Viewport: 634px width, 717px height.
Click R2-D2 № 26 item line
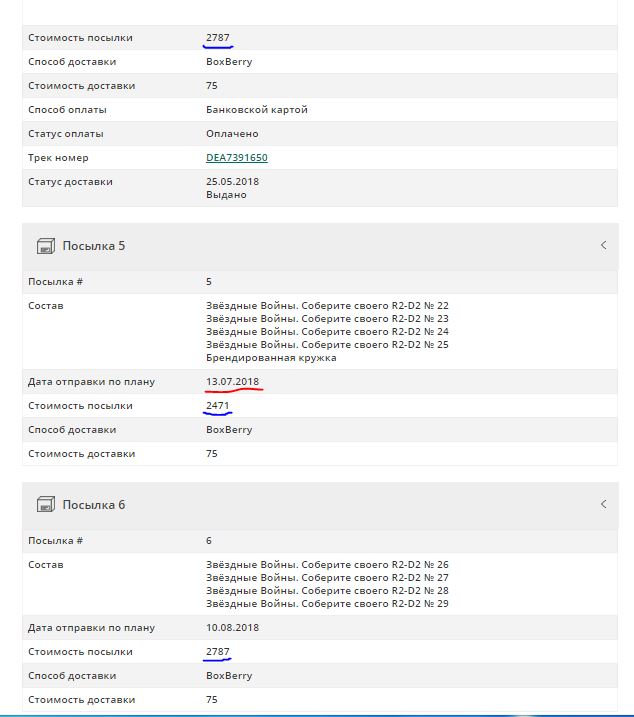pos(327,565)
